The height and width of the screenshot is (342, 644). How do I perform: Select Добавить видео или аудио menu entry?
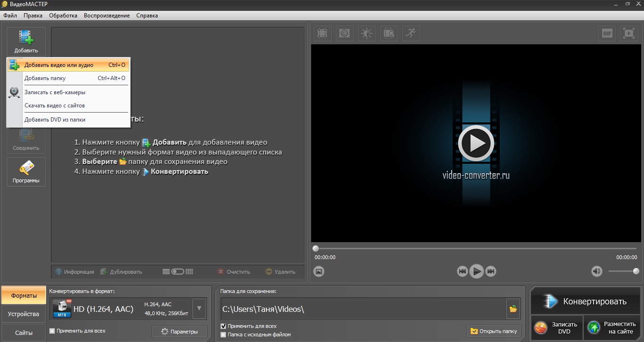click(59, 65)
